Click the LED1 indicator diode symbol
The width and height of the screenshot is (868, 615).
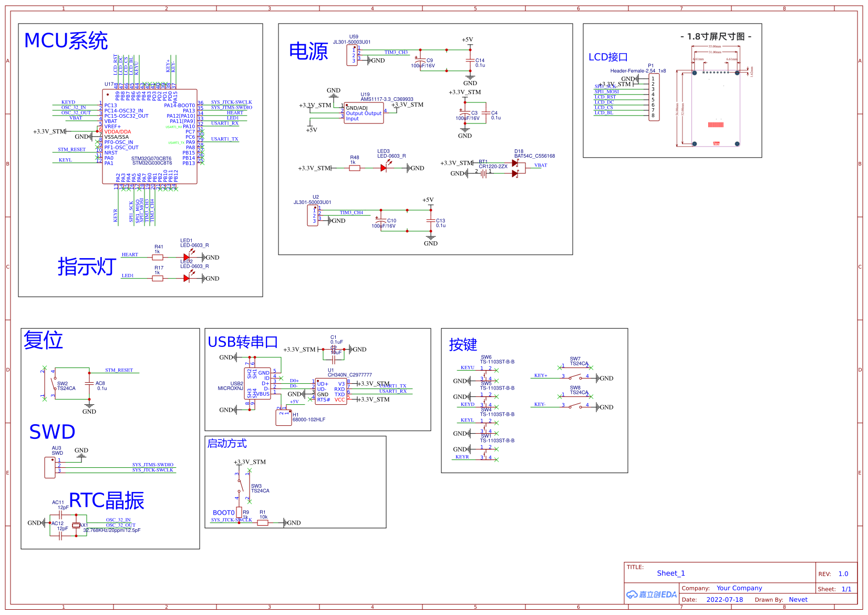[x=187, y=257]
